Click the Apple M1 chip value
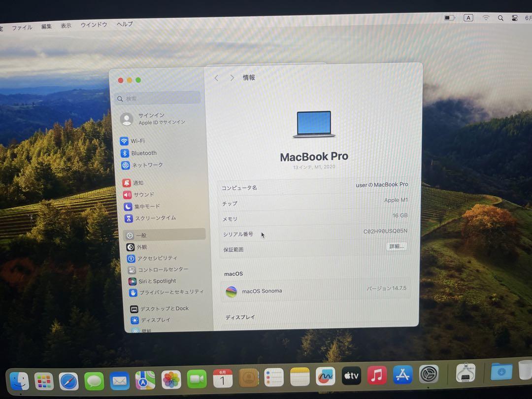The height and width of the screenshot is (399, 532). pos(396,200)
